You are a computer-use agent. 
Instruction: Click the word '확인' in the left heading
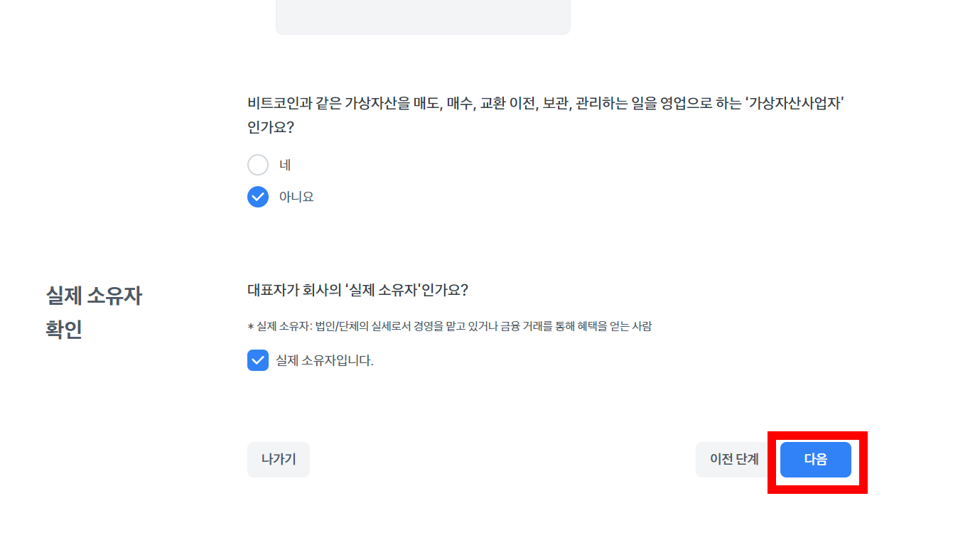click(x=64, y=330)
